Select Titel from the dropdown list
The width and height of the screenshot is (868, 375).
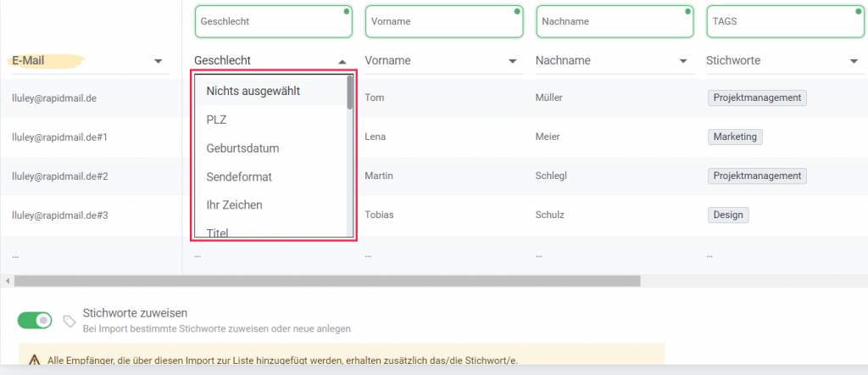click(x=218, y=232)
